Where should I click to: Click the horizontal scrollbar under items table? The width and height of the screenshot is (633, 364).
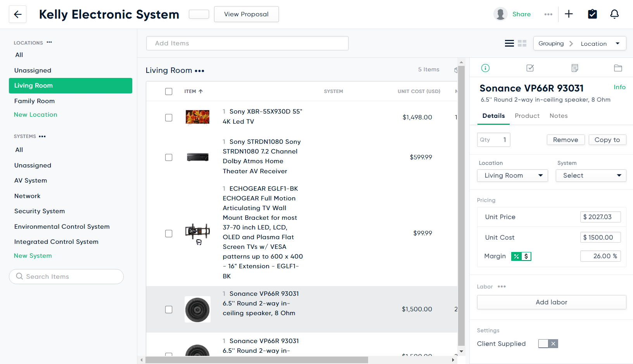coord(257,360)
